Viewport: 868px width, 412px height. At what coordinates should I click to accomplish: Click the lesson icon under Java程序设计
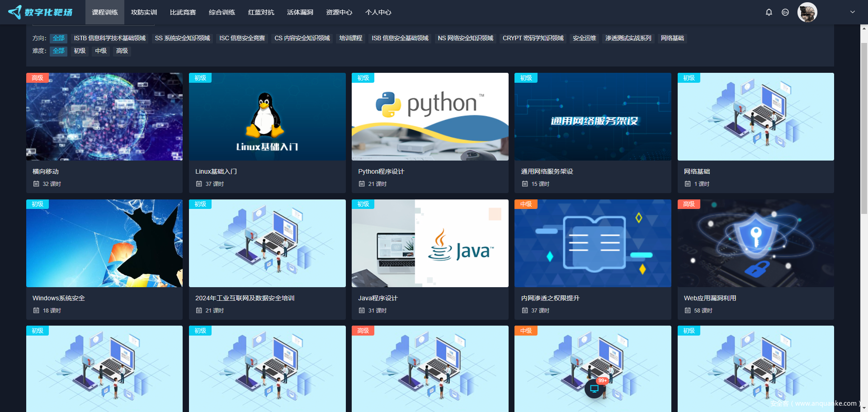click(362, 311)
